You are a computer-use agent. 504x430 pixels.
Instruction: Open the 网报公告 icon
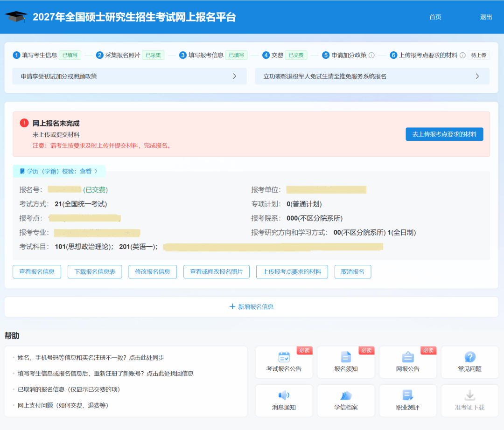408,357
